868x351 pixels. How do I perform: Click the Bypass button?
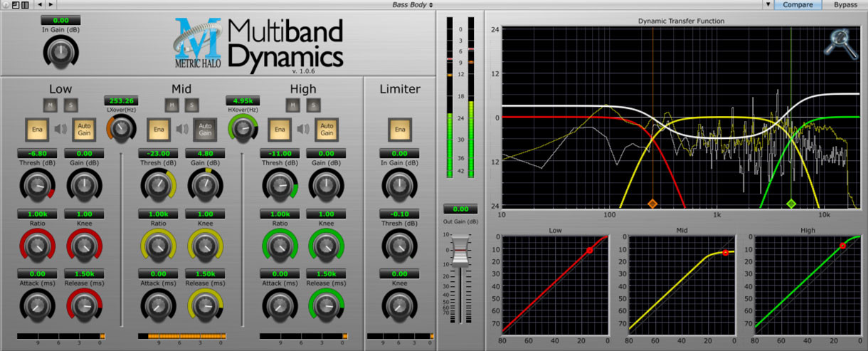click(x=845, y=5)
